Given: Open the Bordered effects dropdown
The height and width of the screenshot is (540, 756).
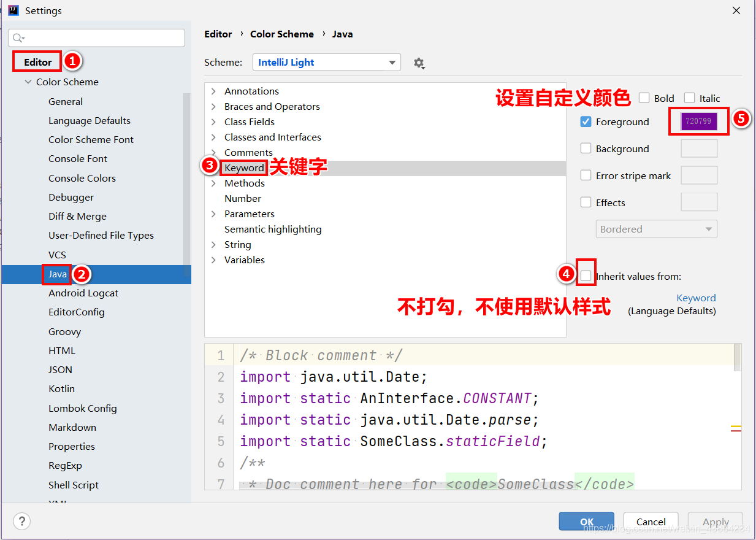Looking at the screenshot, I should (657, 229).
